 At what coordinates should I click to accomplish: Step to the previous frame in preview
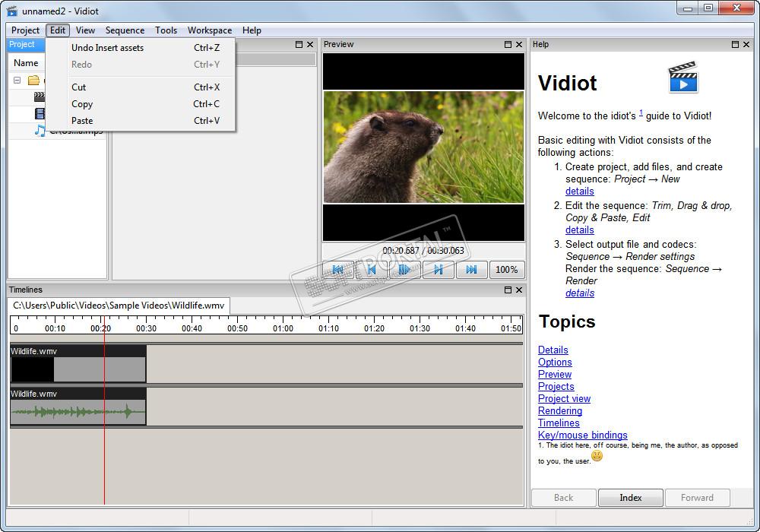click(x=372, y=270)
